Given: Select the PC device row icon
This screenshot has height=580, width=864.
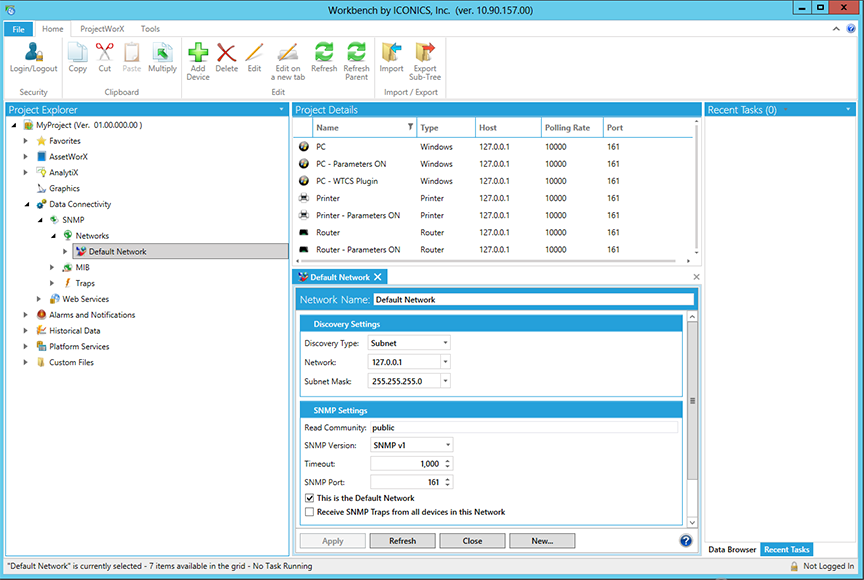Looking at the screenshot, I should (304, 147).
